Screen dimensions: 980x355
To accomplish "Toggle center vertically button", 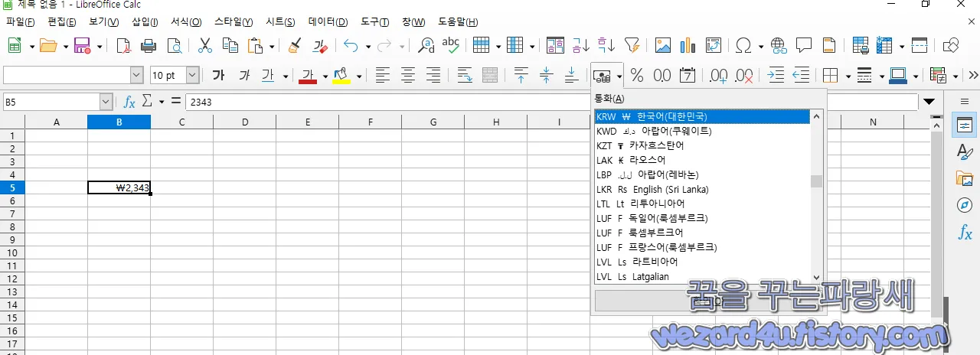I will (546, 75).
